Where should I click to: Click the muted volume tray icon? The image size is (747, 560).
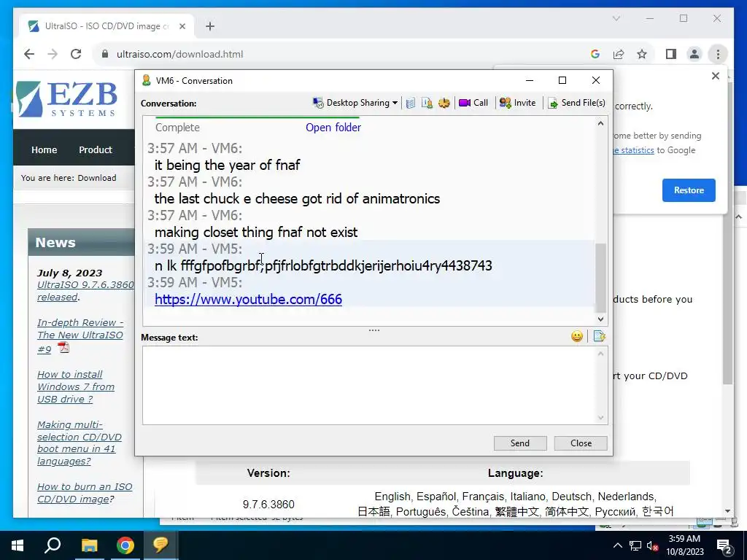pos(653,545)
